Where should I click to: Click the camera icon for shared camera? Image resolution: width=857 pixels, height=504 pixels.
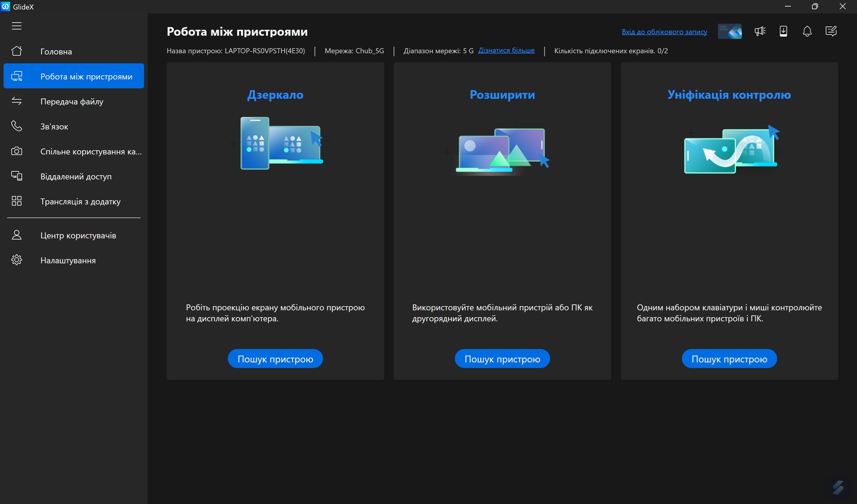(16, 151)
